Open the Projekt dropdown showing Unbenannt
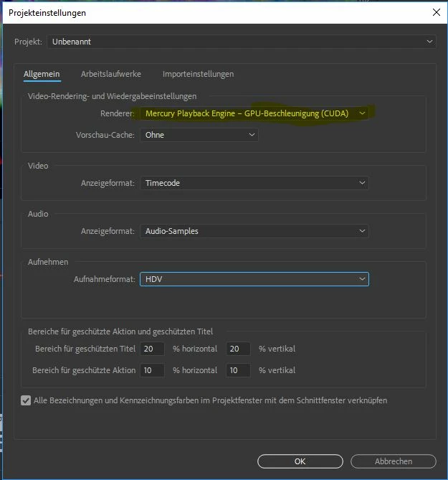Screen dimensions: 448x480 coord(242,42)
